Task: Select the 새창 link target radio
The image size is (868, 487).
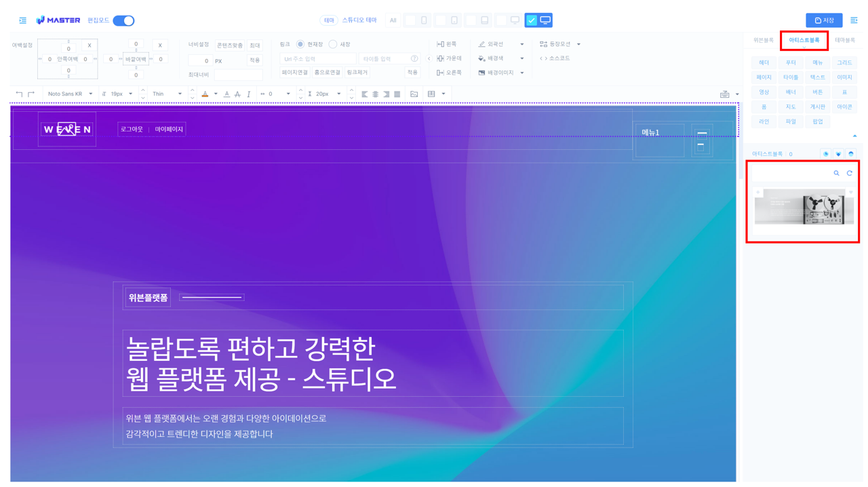Action: (x=333, y=44)
